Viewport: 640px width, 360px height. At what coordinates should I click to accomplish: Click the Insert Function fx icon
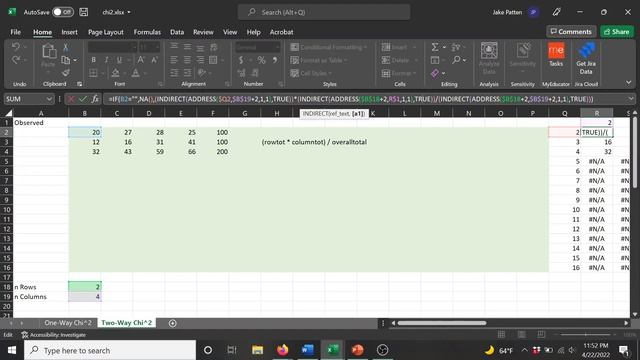[95, 99]
